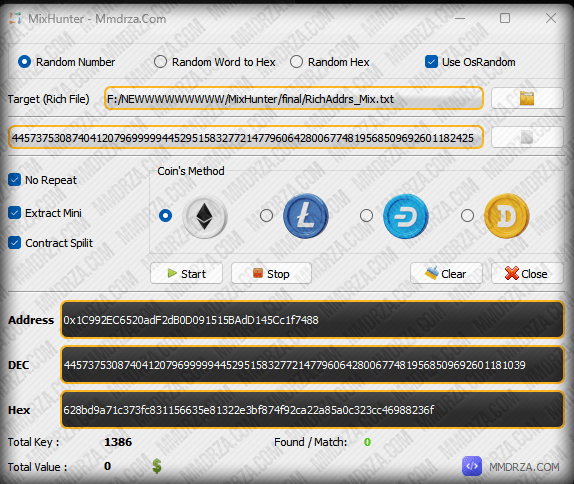Click the Target Rich File path field
The image size is (574, 484).
294,98
